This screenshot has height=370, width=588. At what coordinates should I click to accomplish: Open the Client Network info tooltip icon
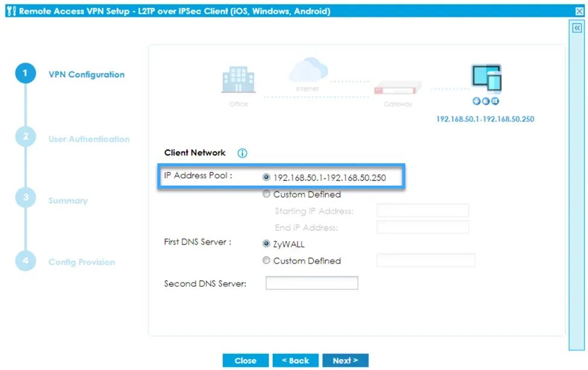(x=242, y=153)
